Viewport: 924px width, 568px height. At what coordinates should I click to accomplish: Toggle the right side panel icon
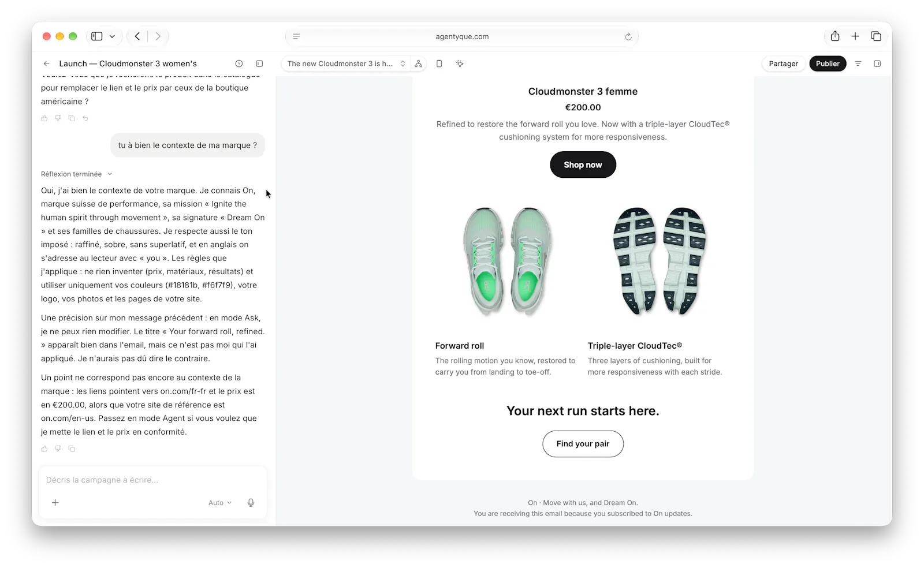(877, 63)
